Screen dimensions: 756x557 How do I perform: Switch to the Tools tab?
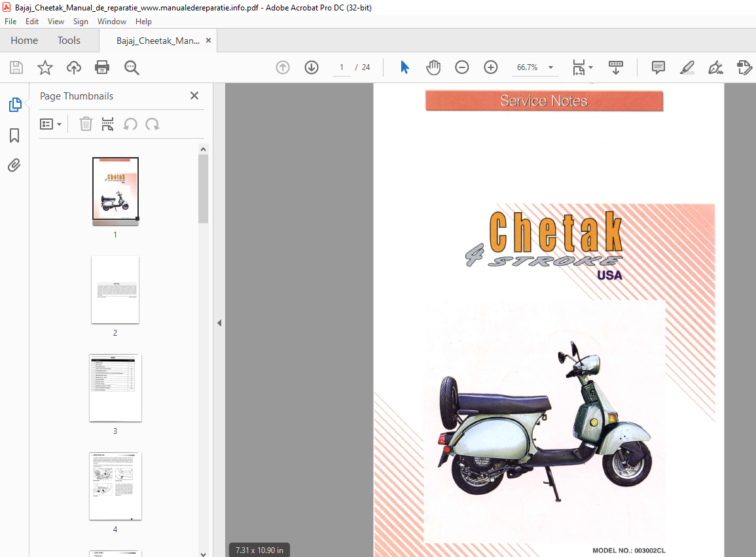point(69,41)
